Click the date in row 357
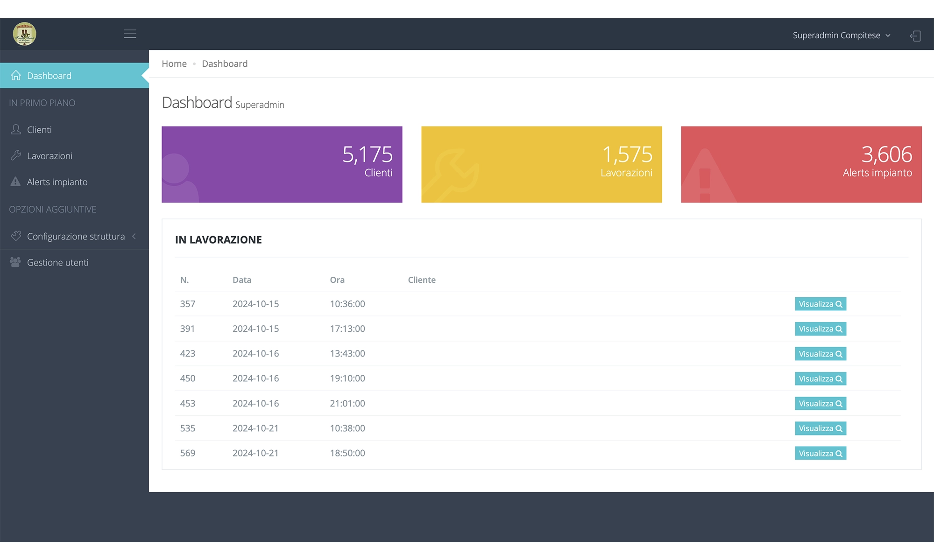The image size is (934, 560). pyautogui.click(x=255, y=304)
